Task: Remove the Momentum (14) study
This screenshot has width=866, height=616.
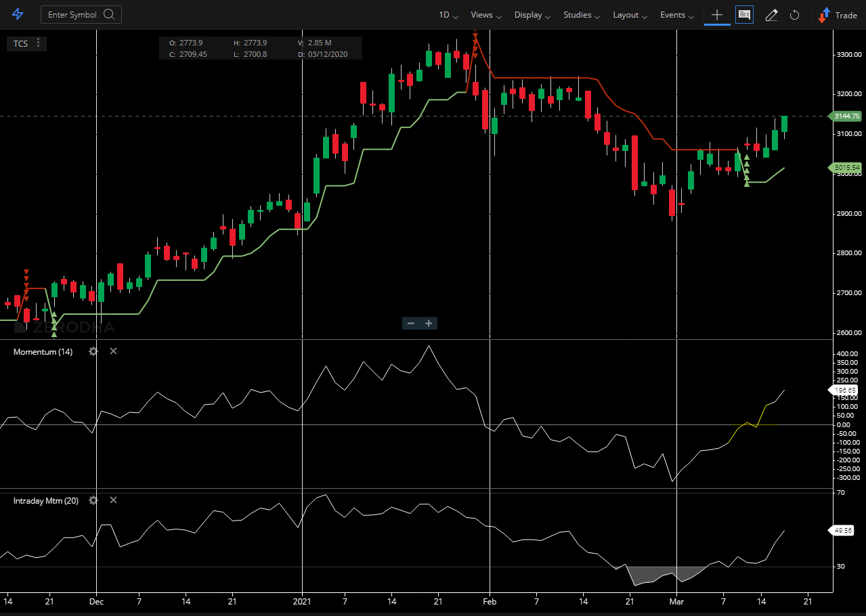Action: [113, 351]
